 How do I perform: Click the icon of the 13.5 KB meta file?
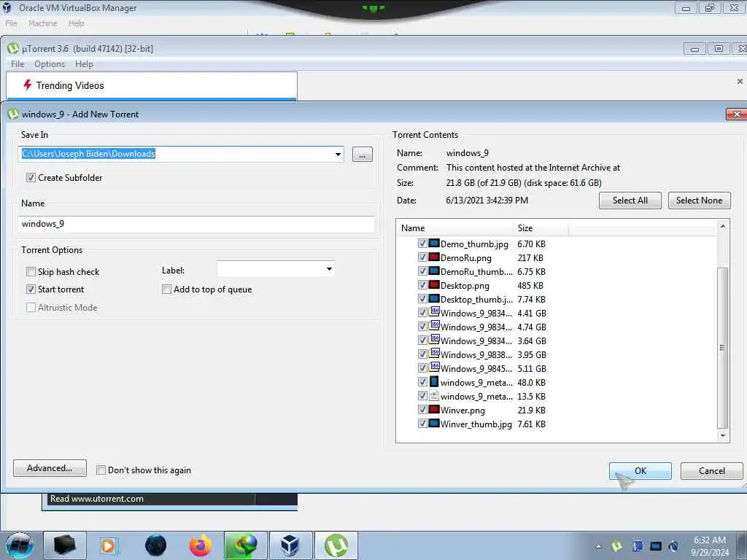click(433, 395)
